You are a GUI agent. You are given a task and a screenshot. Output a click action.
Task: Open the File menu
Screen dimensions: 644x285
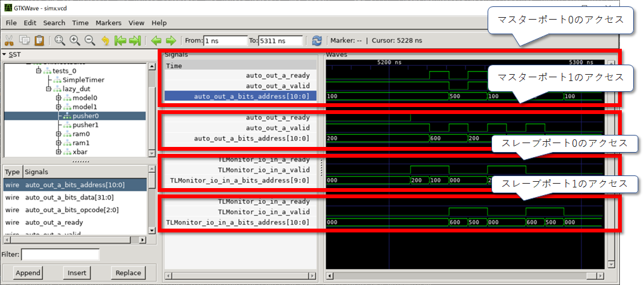(x=11, y=23)
